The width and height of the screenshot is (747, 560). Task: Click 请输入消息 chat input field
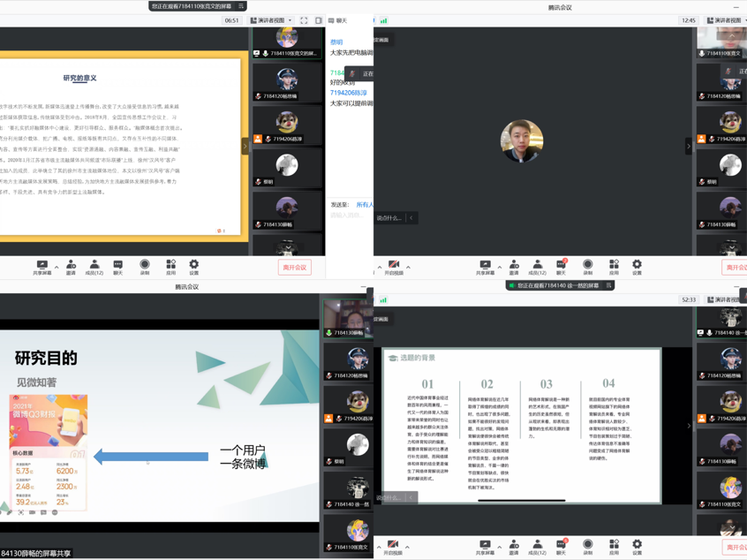click(x=347, y=216)
